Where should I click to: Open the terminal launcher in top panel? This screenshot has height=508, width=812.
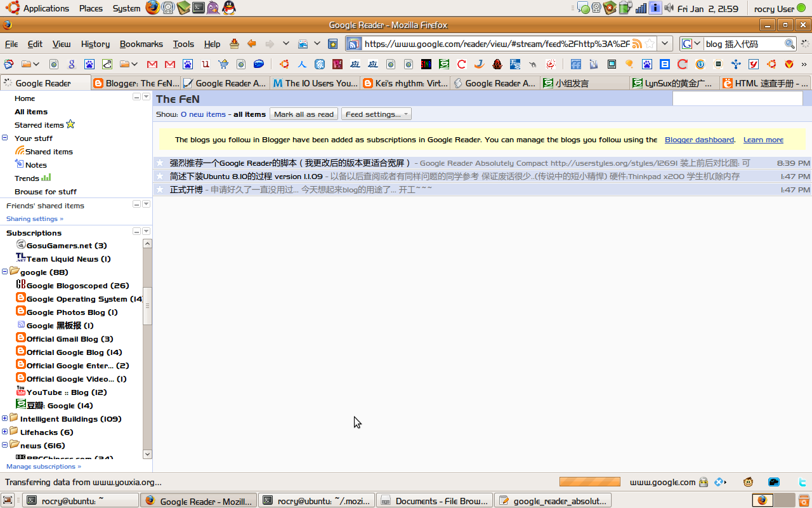[199, 8]
